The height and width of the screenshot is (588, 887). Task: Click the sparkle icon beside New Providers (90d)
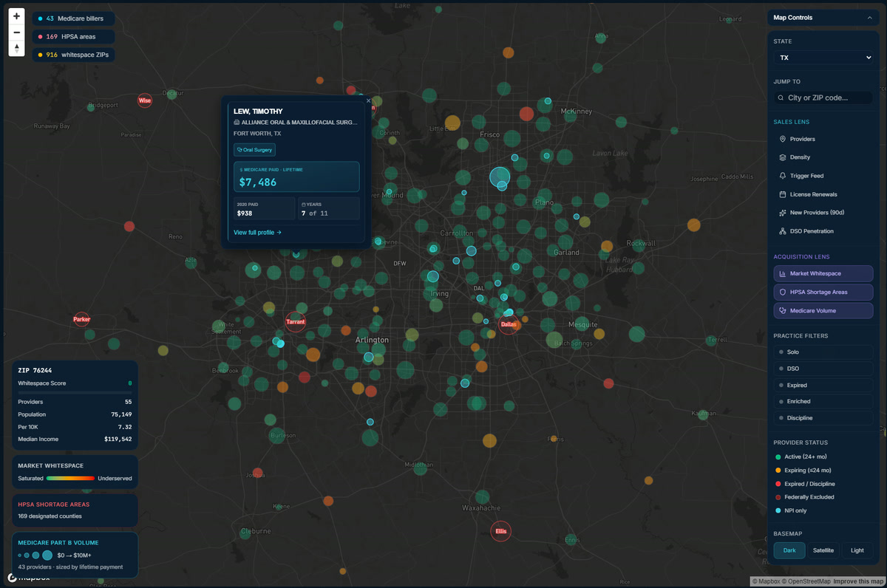(783, 213)
